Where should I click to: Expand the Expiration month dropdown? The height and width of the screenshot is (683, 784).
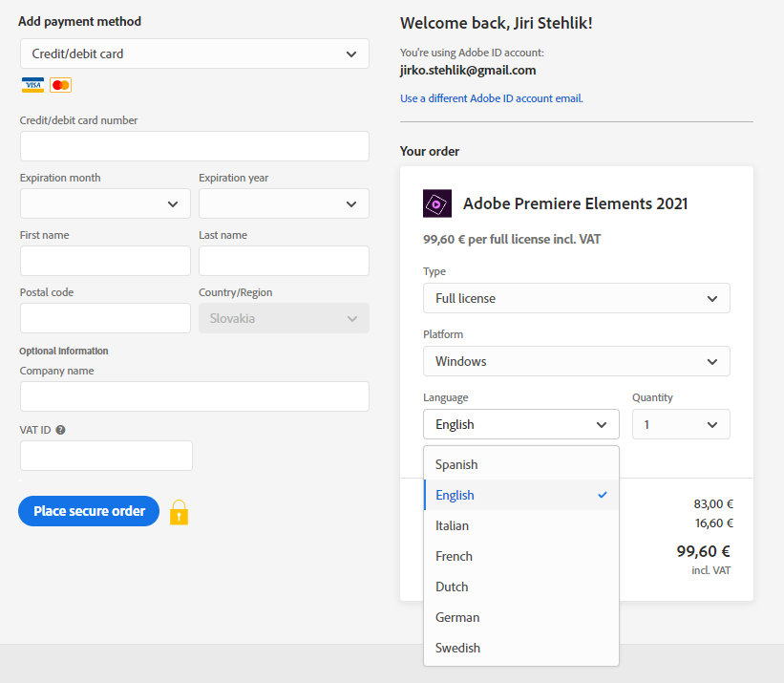tap(105, 203)
